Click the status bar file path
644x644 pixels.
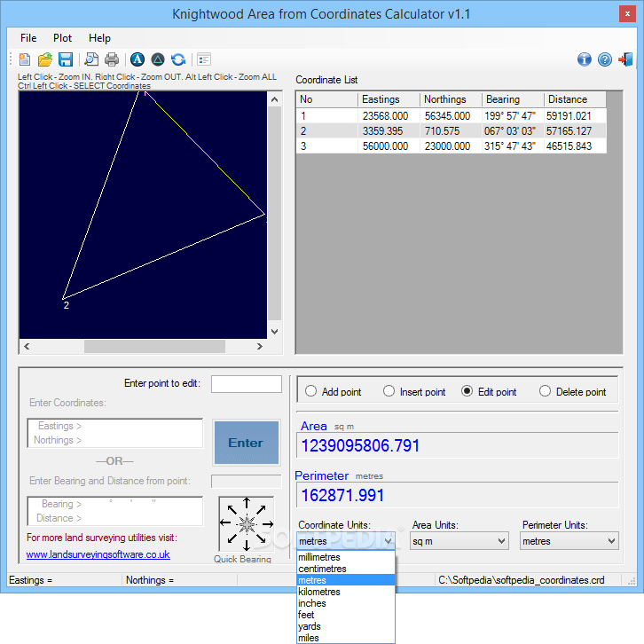(522, 580)
